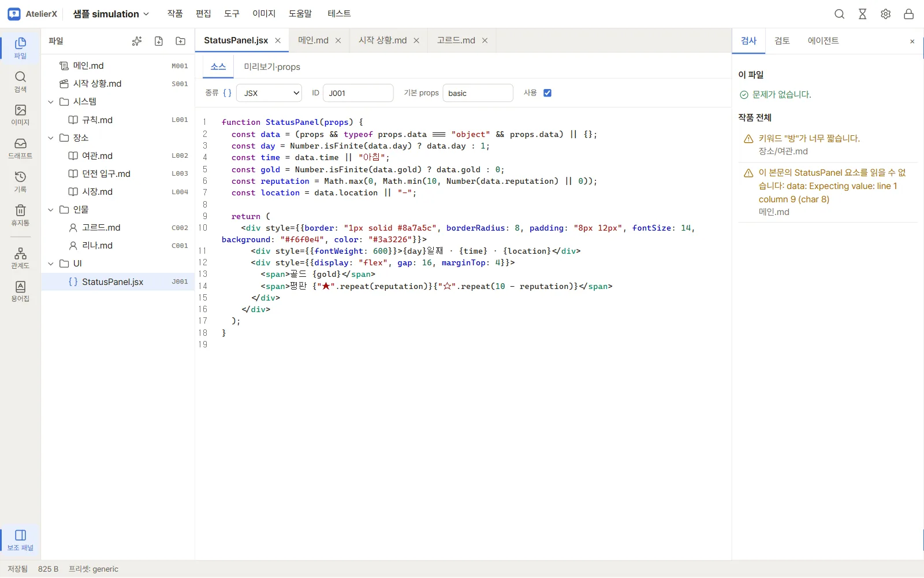
Task: Open the 검색 sidebar panel
Action: point(20,81)
